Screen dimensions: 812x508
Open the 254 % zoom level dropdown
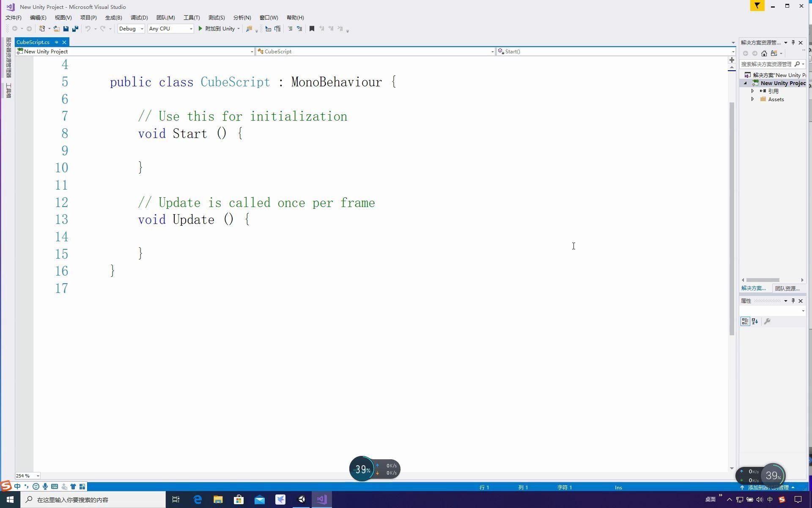(x=27, y=476)
